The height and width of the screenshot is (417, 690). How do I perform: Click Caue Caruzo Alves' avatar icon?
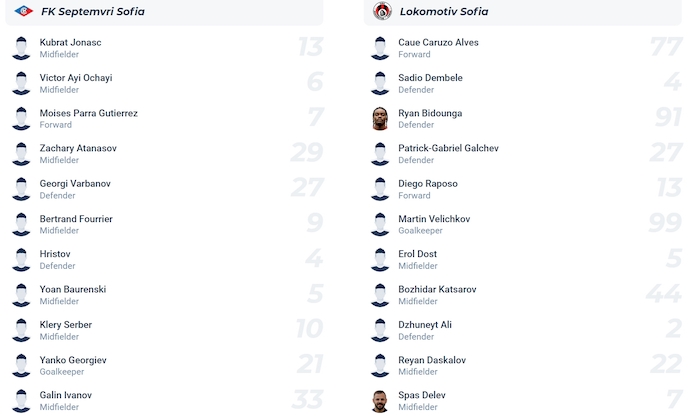click(x=380, y=48)
